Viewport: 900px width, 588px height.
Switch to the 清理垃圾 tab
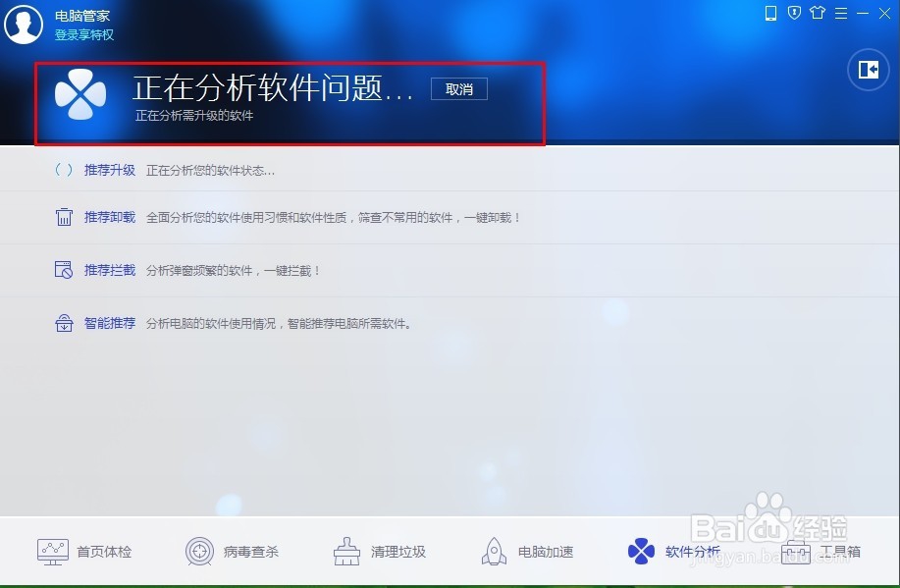[398, 552]
